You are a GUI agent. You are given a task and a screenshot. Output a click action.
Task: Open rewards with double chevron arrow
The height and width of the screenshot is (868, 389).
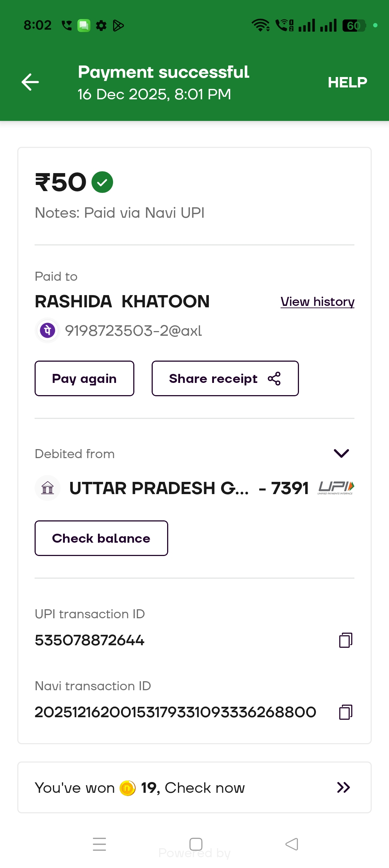point(343,788)
